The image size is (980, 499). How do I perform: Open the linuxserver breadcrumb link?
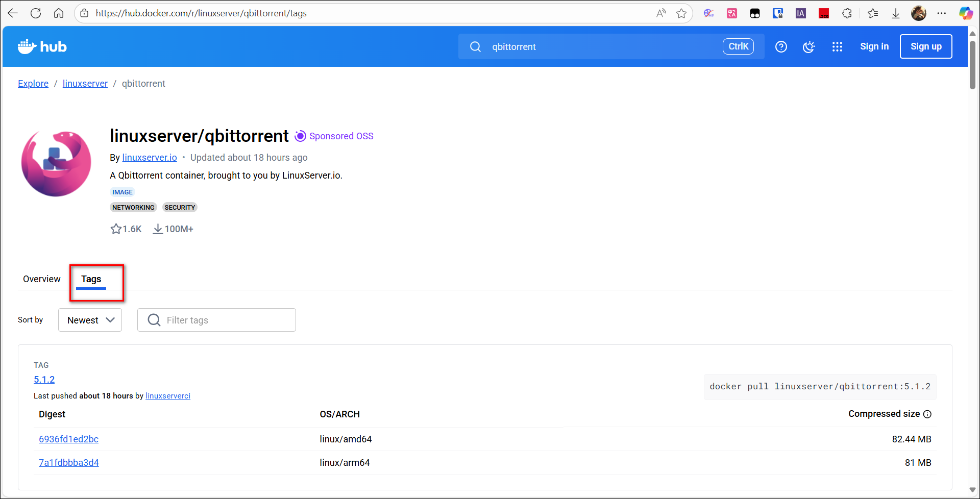85,84
